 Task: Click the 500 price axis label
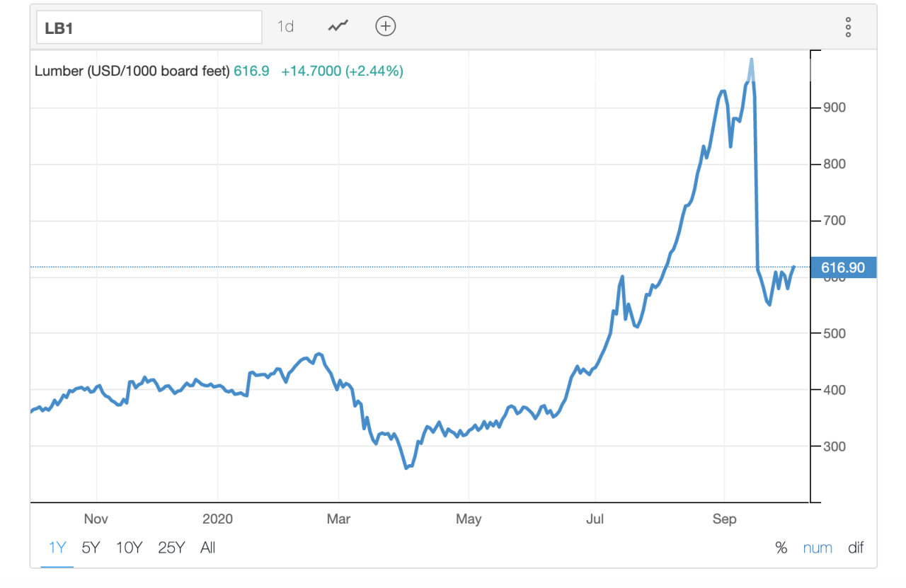tap(835, 333)
